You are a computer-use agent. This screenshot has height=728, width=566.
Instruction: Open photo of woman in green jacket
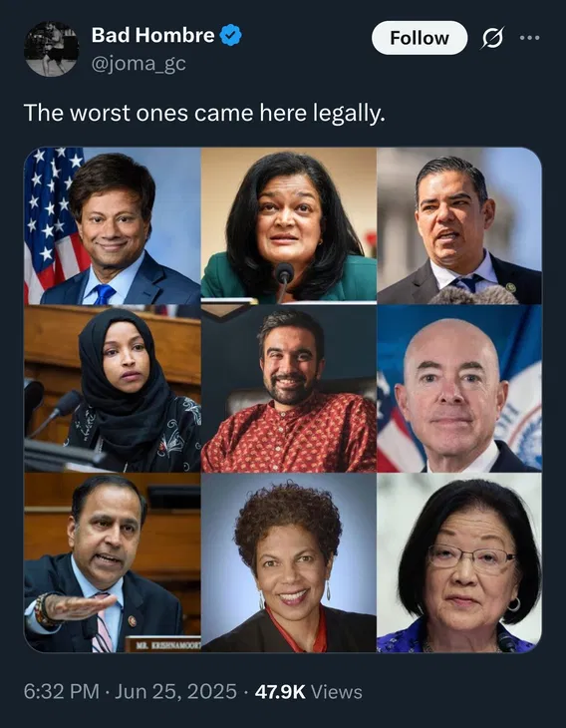point(289,225)
